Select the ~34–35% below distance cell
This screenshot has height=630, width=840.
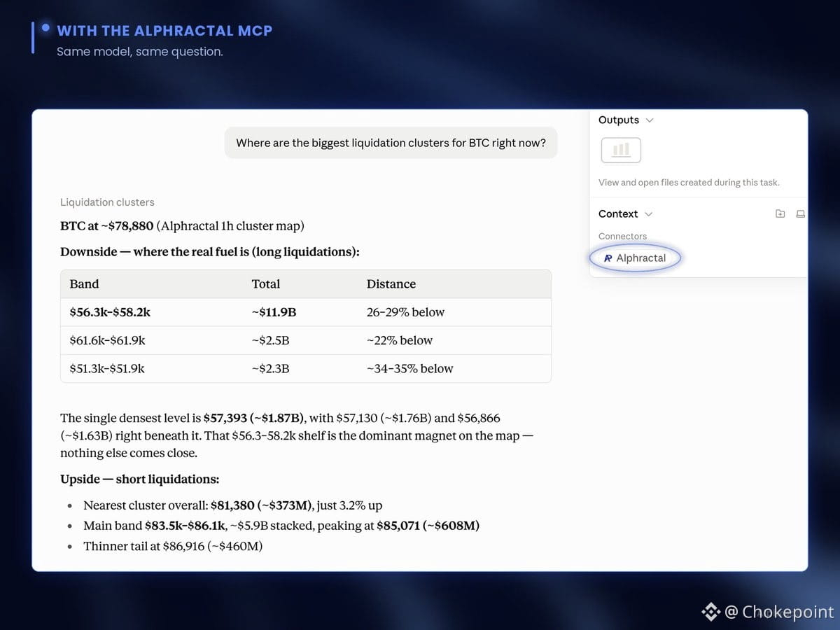[x=409, y=368]
